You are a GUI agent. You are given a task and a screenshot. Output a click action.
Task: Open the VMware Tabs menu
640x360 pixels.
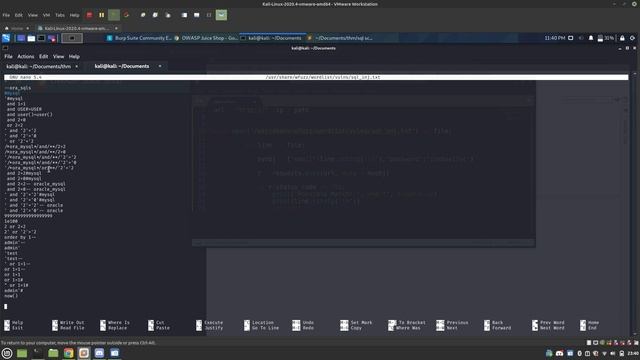coord(60,15)
